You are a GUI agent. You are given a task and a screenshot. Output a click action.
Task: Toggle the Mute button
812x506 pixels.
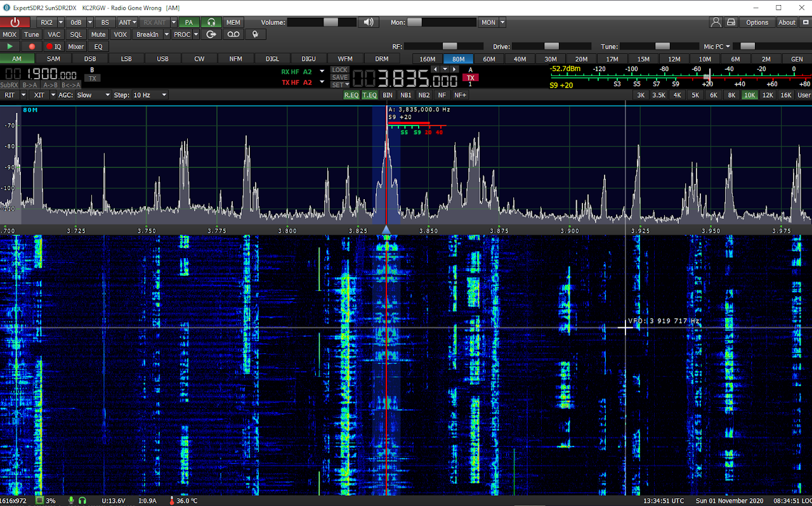(98, 34)
